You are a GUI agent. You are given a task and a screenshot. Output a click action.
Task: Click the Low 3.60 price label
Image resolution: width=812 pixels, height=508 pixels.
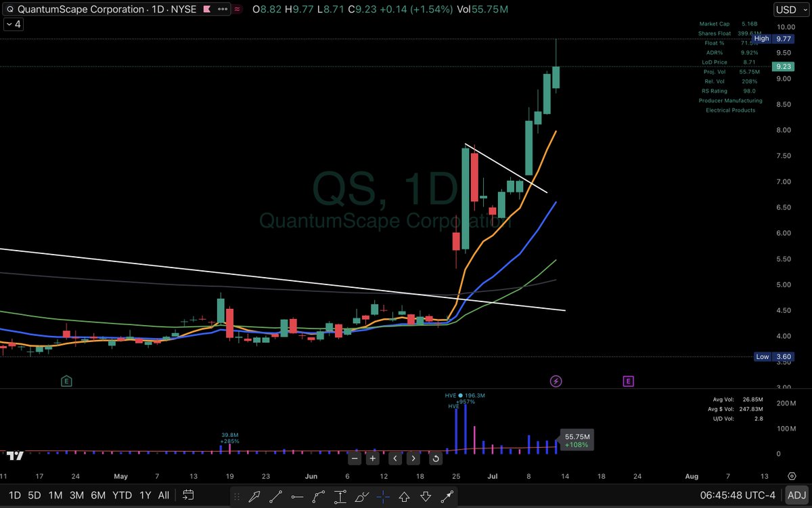[x=773, y=356]
